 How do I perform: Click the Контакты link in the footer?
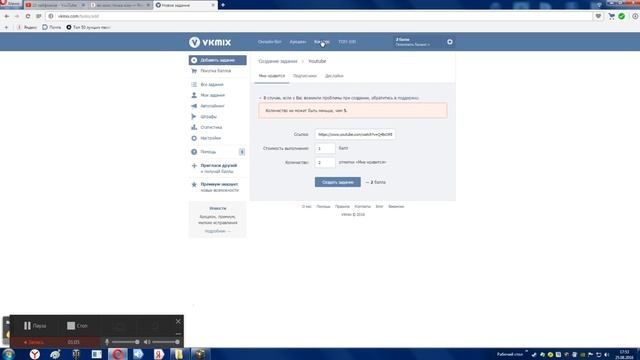click(362, 207)
